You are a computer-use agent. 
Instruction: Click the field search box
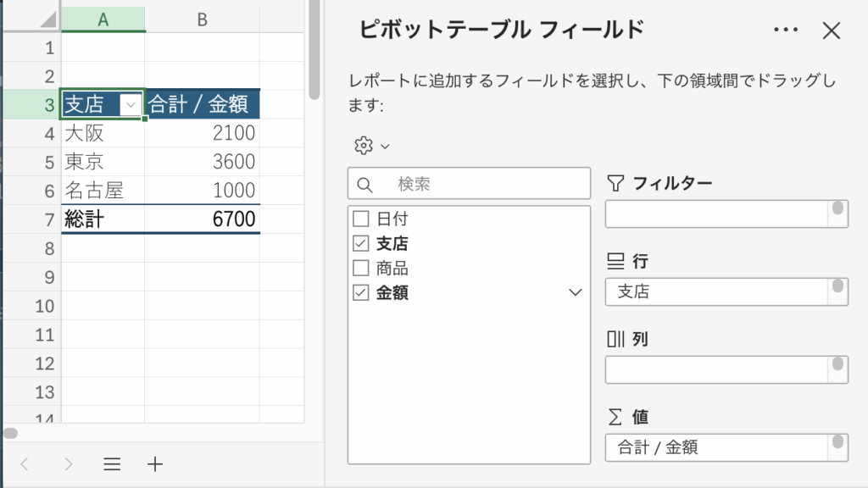[469, 184]
